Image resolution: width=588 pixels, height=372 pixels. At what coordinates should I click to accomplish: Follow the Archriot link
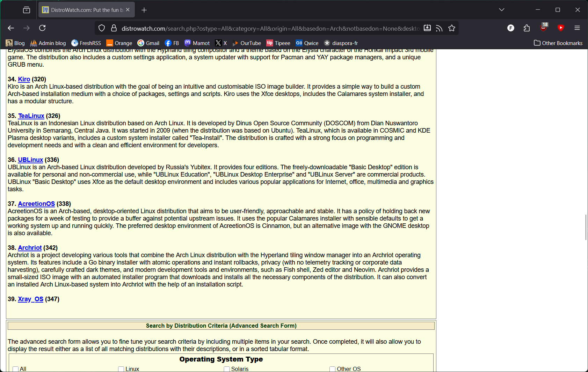point(30,248)
